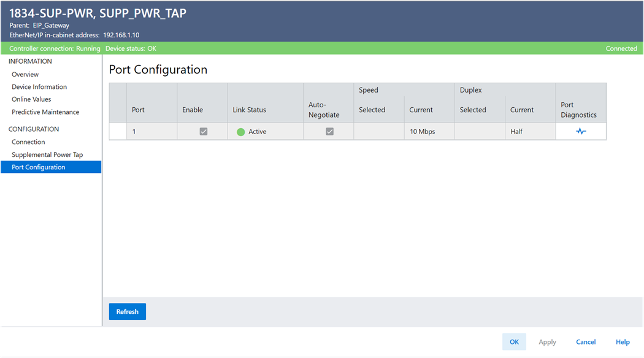644x358 pixels.
Task: Click the Duplex Selected cell for port 1
Action: 480,131
